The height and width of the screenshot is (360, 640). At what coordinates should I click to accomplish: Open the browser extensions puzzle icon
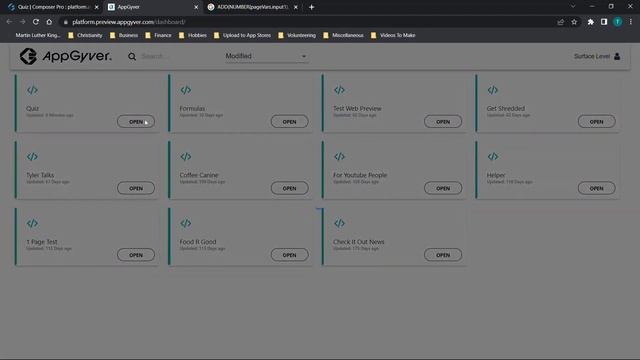[591, 22]
